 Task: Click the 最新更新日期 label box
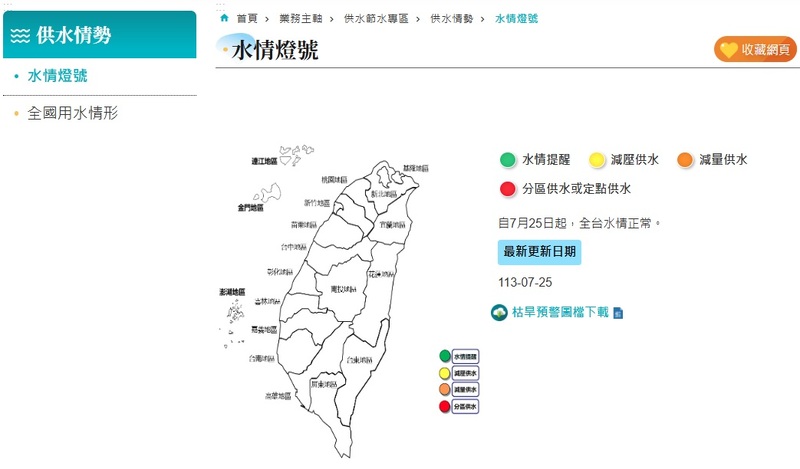(x=539, y=252)
